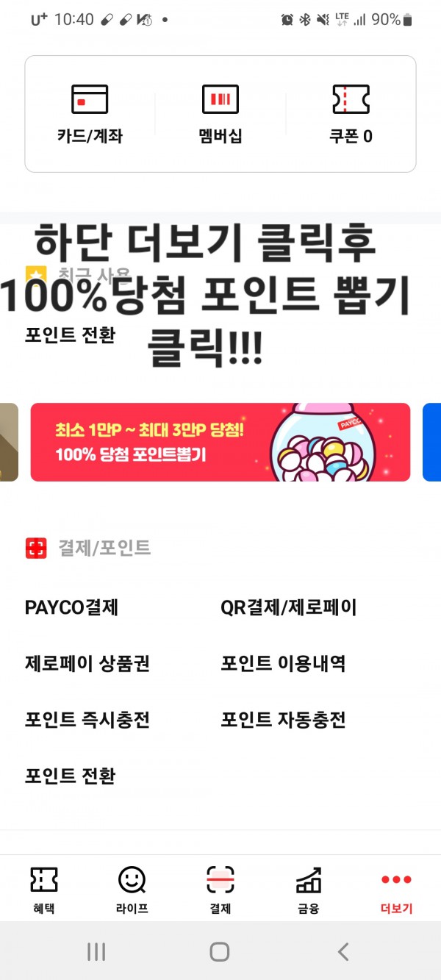Select the 더보기 three-dots tab
441x980 pixels.
[397, 880]
